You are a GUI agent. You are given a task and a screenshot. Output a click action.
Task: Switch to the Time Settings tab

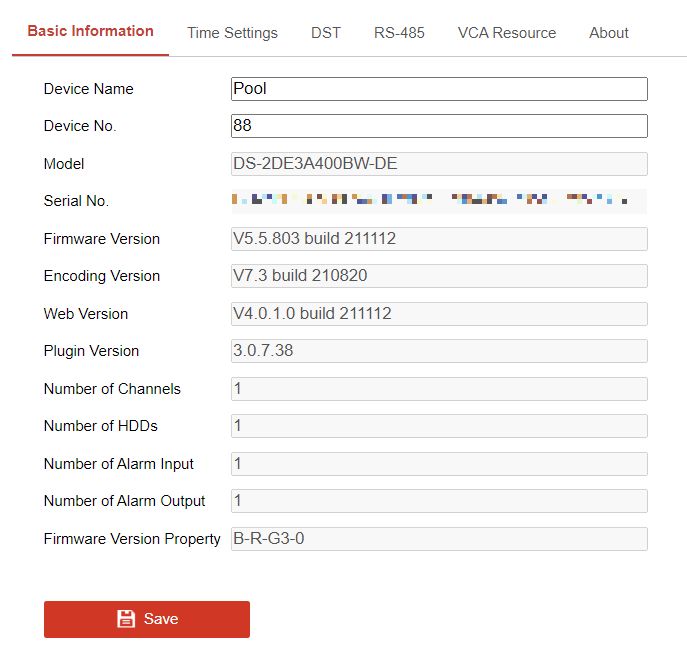[232, 33]
